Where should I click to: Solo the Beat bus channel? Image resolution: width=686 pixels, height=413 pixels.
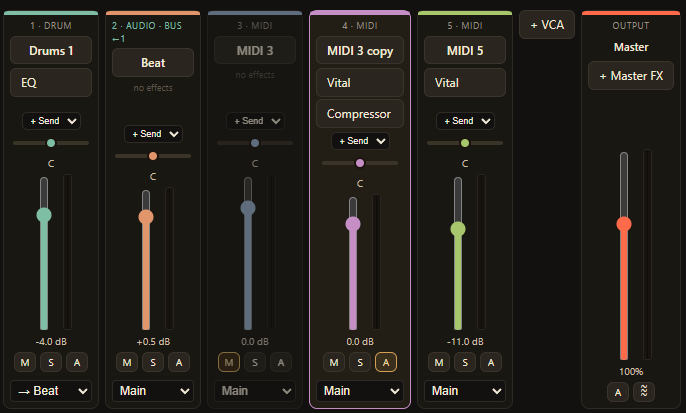(x=153, y=362)
